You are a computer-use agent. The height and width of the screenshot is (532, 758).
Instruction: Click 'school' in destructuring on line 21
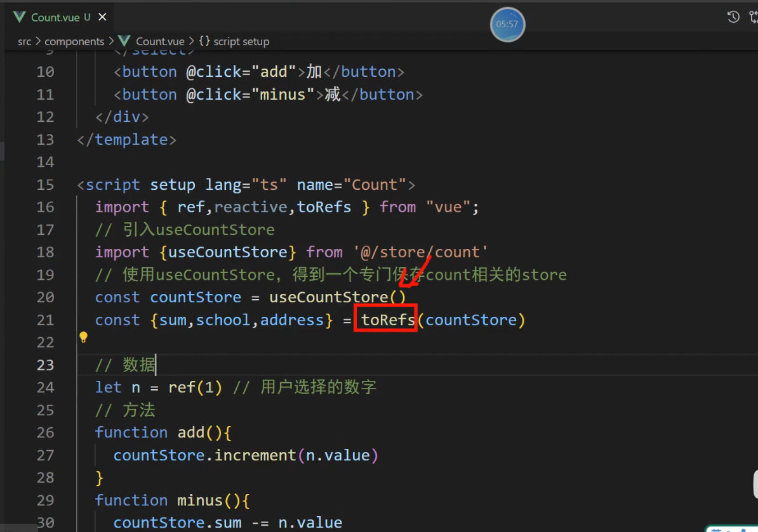pos(223,320)
